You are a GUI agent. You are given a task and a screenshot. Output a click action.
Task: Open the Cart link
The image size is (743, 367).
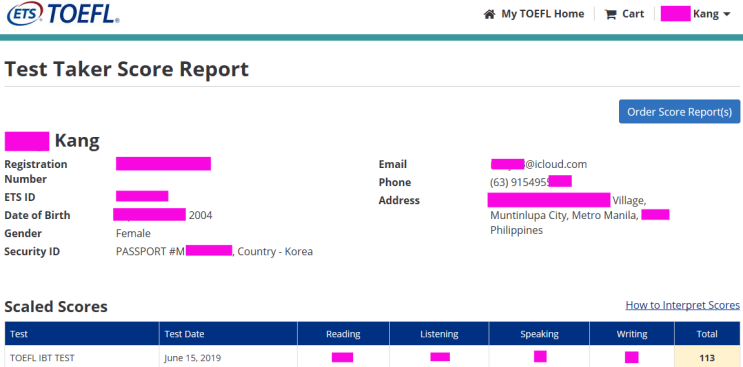tap(633, 14)
